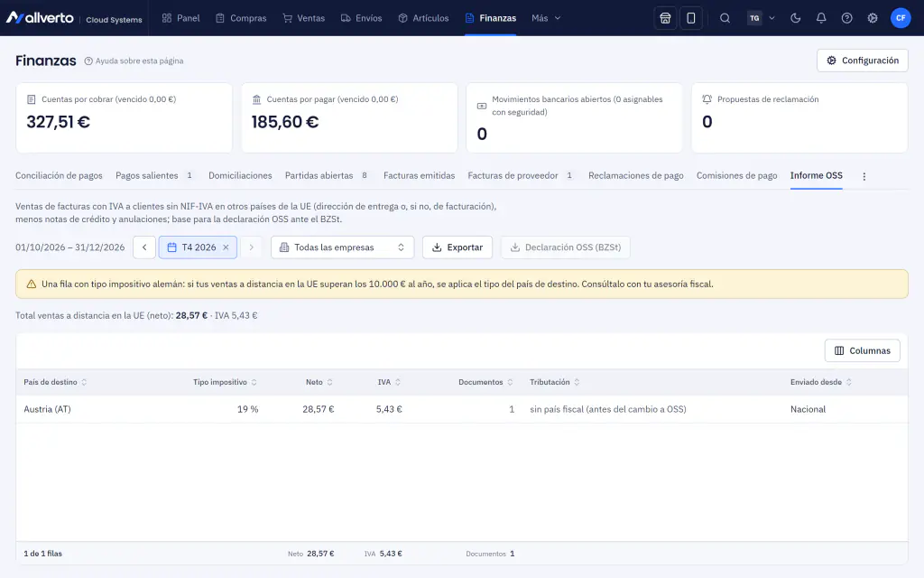Sort by Tributación column
This screenshot has width=924, height=578.
555,382
